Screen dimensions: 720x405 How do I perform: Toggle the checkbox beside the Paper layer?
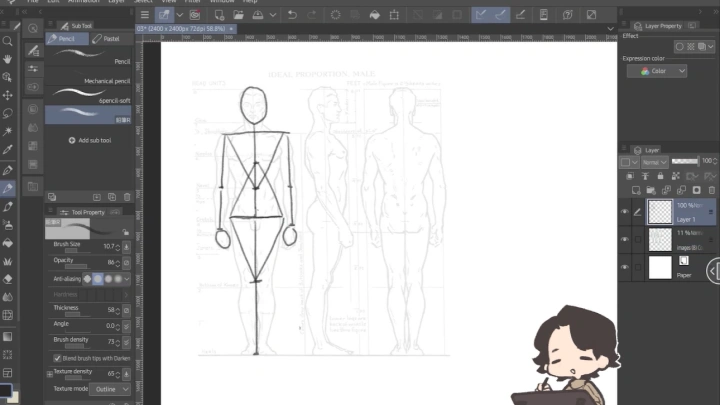pos(638,267)
